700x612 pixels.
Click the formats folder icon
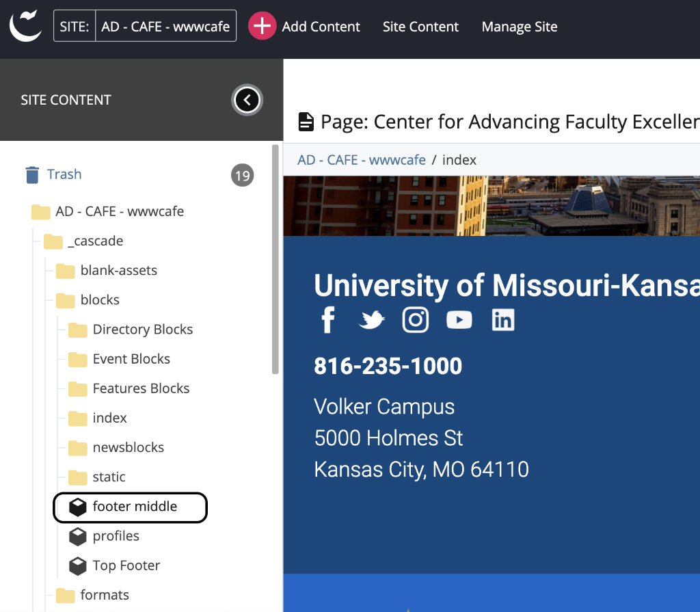point(65,596)
